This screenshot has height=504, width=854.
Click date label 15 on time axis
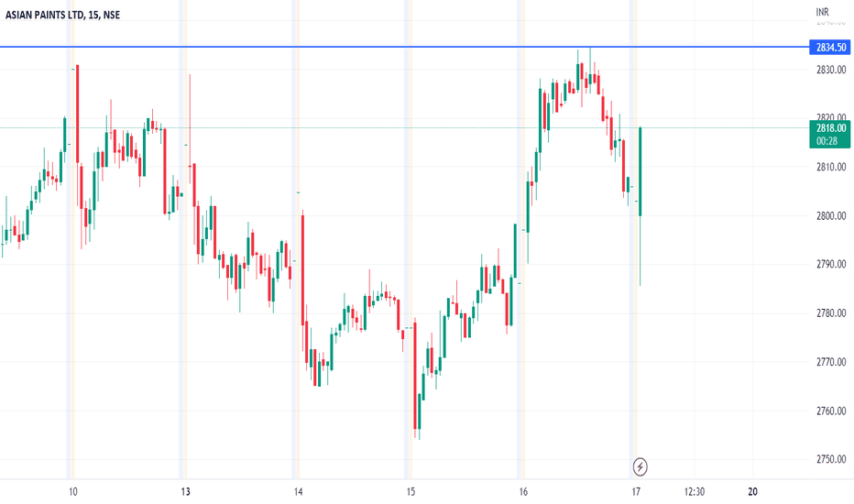(x=411, y=491)
